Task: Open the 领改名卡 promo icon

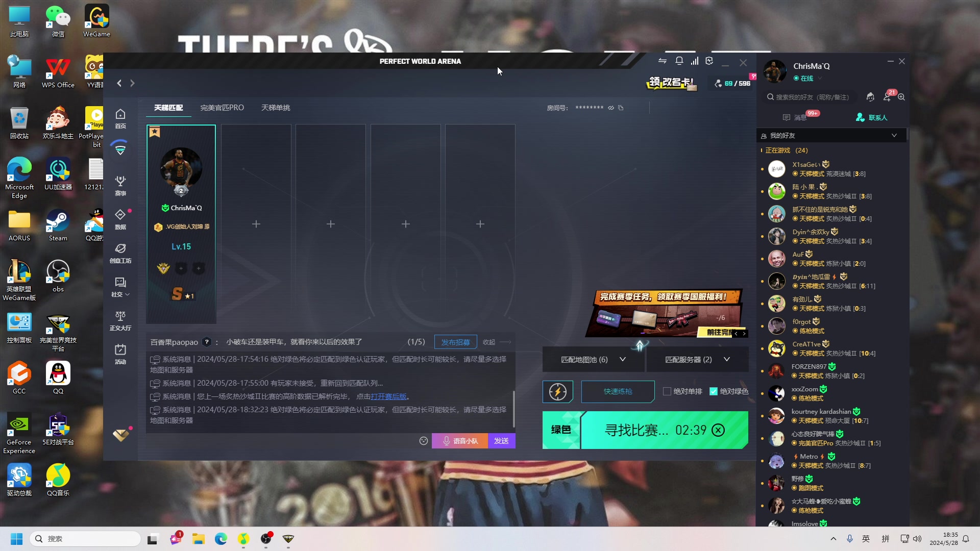Action: pos(672,83)
